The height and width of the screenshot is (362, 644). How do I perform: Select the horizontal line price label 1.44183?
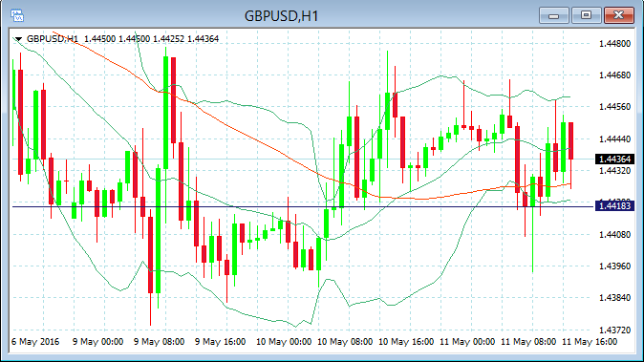614,205
